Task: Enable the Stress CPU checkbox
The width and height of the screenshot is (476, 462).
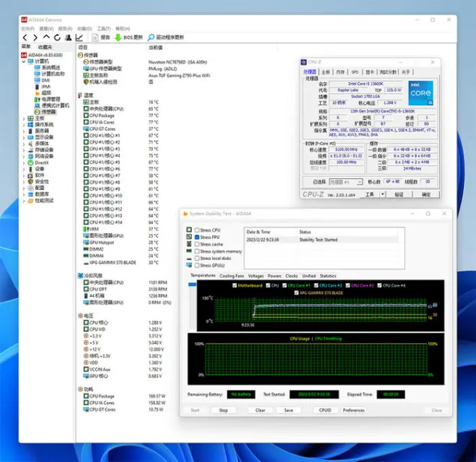Action: click(195, 230)
